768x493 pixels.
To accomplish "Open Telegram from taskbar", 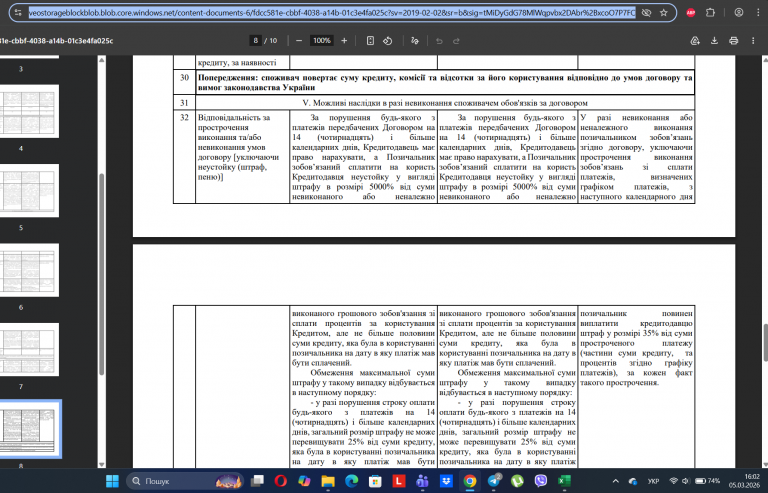I will pyautogui.click(x=494, y=481).
